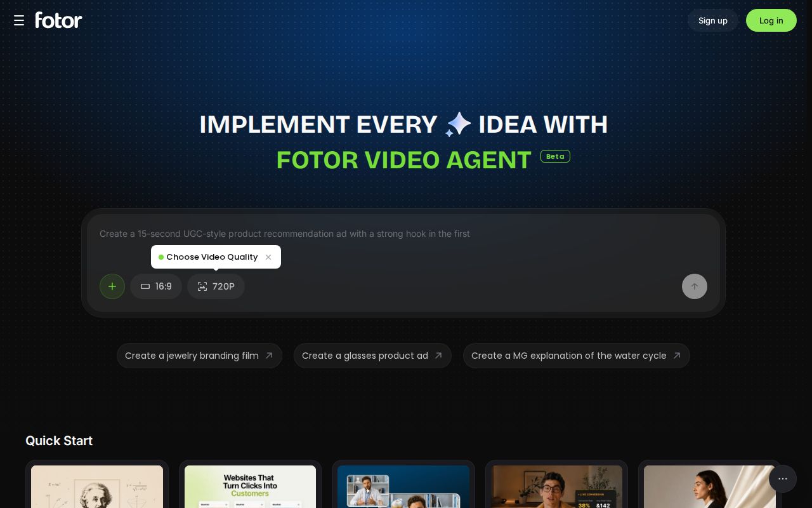Open the Einstein sketch Quick Start thumbnail
This screenshot has height=508, width=812.
97,486
